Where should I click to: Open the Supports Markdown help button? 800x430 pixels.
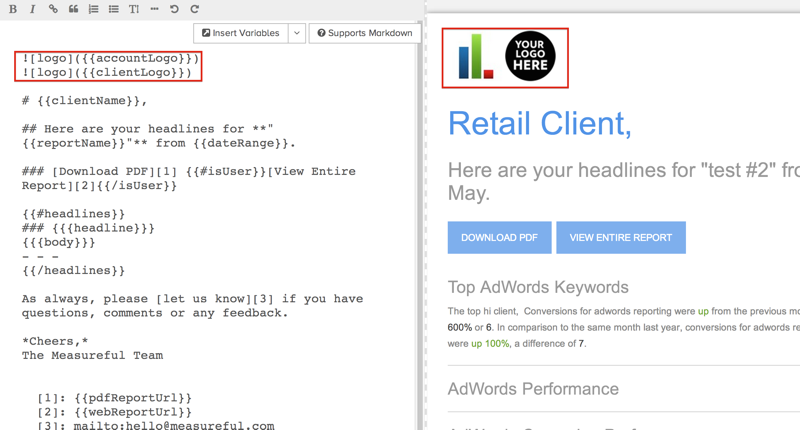coord(365,33)
